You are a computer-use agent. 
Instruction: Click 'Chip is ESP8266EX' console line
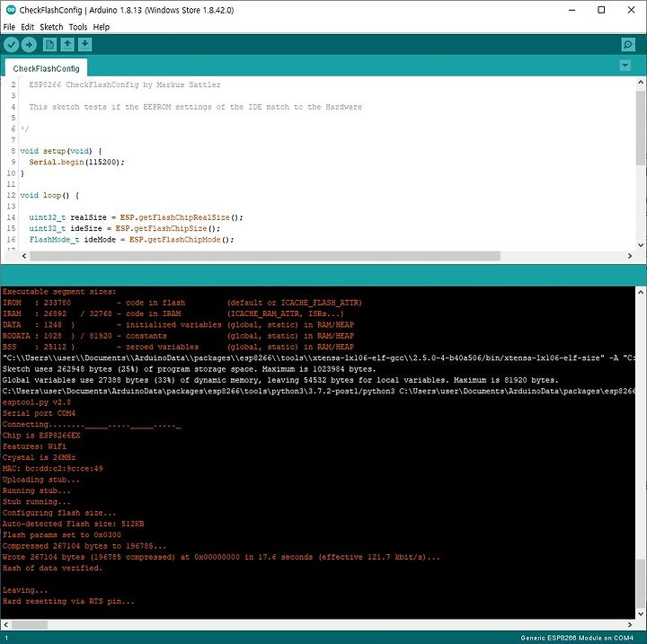(x=41, y=436)
